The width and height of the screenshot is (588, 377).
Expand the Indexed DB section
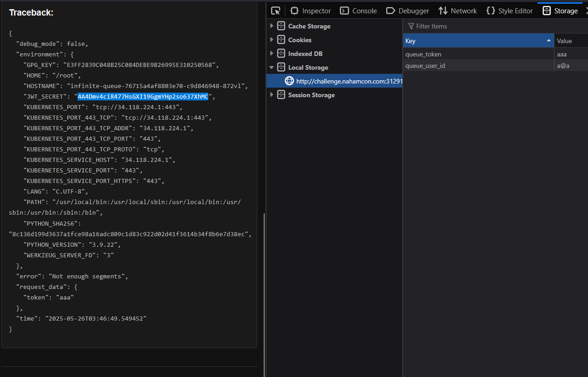click(272, 54)
